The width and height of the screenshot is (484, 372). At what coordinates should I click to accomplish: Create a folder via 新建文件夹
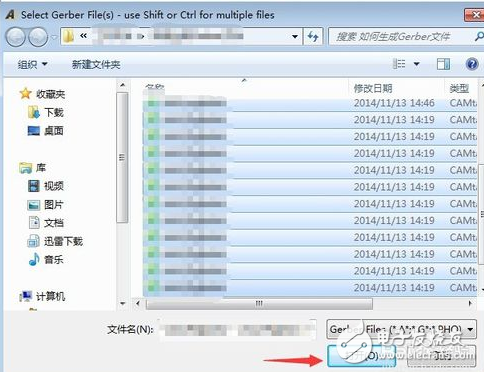pos(96,64)
